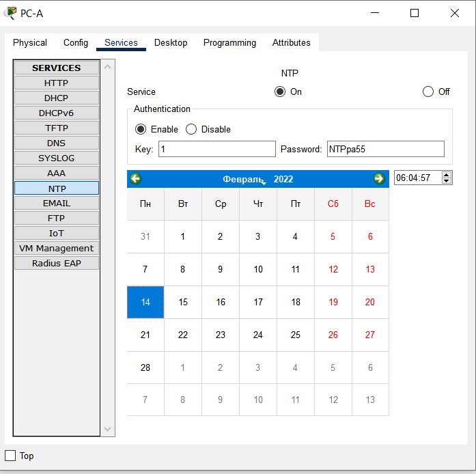The height and width of the screenshot is (474, 476).
Task: Click the Password input field
Action: point(386,149)
